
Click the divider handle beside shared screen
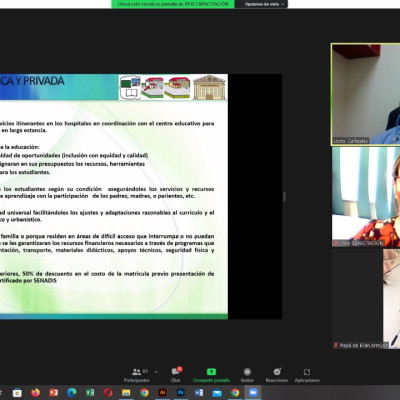284,197
